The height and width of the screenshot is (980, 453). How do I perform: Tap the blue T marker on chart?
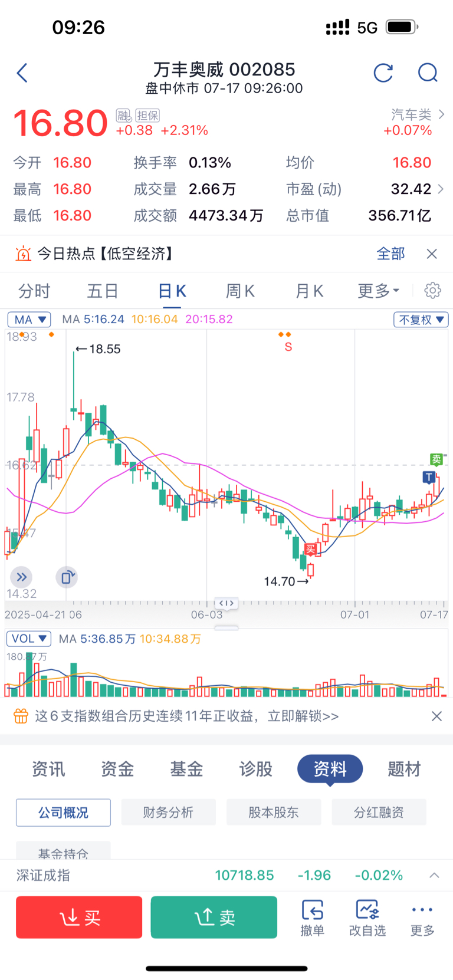pyautogui.click(x=429, y=477)
